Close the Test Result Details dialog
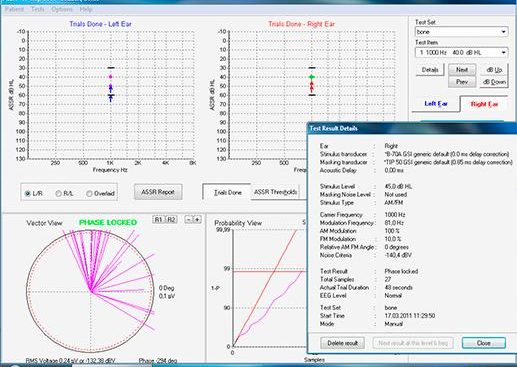Screen dimensions: 517x367 tap(484, 343)
